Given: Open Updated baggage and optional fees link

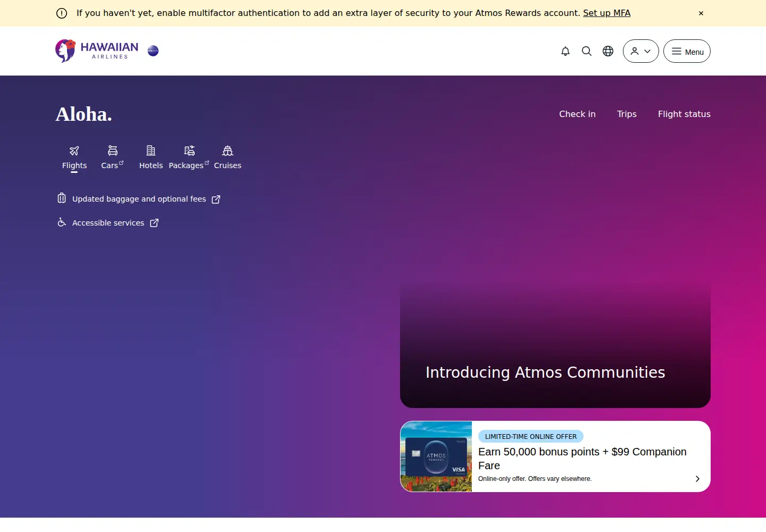Looking at the screenshot, I should [139, 199].
